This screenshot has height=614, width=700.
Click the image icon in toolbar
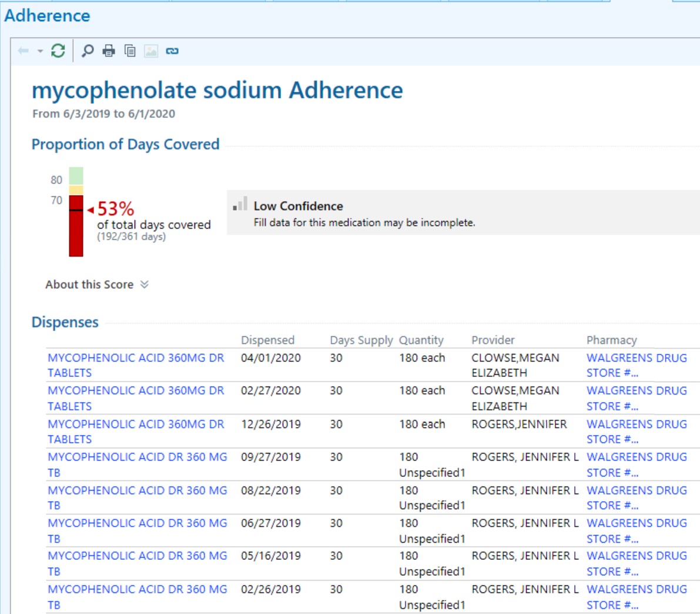pos(151,51)
